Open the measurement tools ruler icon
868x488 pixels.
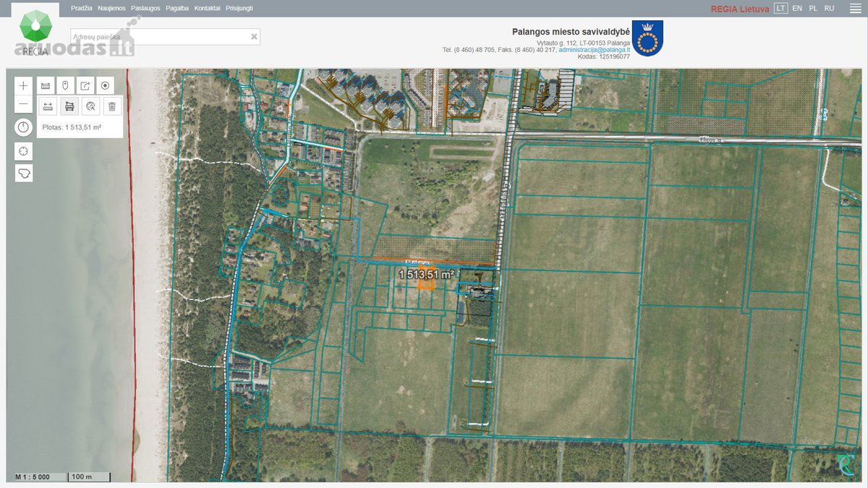click(46, 85)
